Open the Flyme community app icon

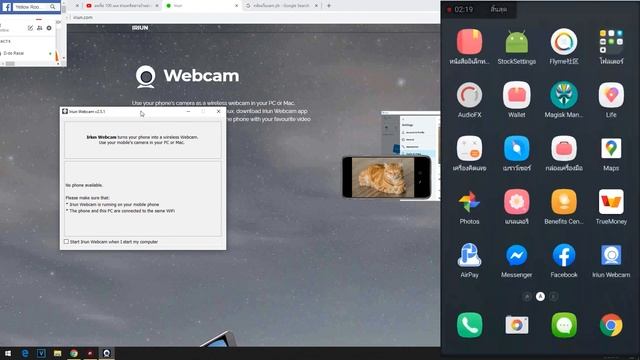point(564,42)
